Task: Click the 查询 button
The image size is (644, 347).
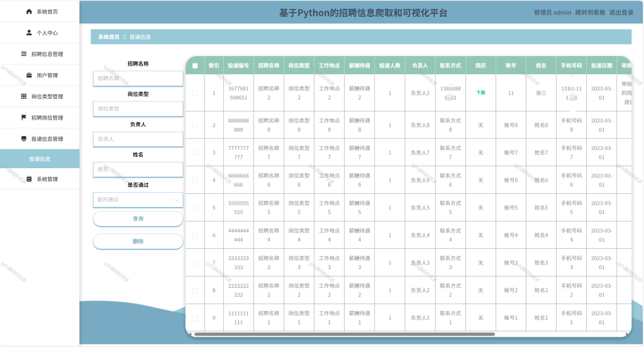Action: tap(138, 219)
